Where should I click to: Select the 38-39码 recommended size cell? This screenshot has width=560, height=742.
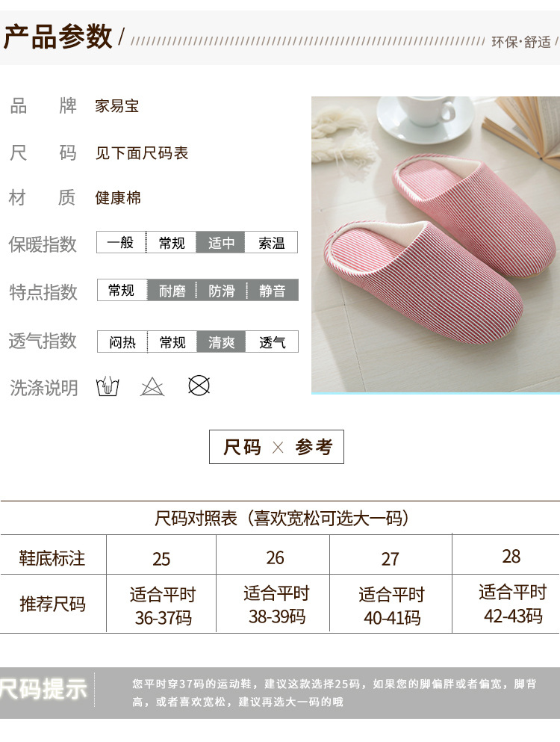click(x=277, y=605)
